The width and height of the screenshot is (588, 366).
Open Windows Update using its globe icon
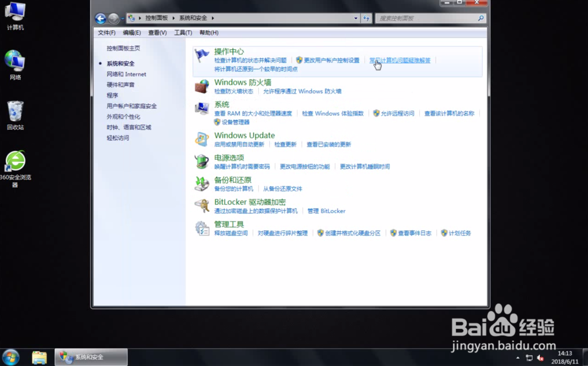point(202,139)
